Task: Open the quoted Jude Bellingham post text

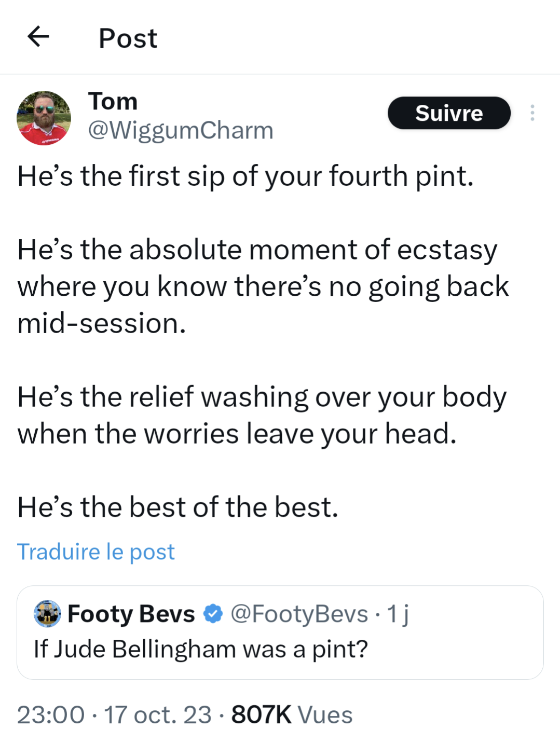Action: pos(201,649)
